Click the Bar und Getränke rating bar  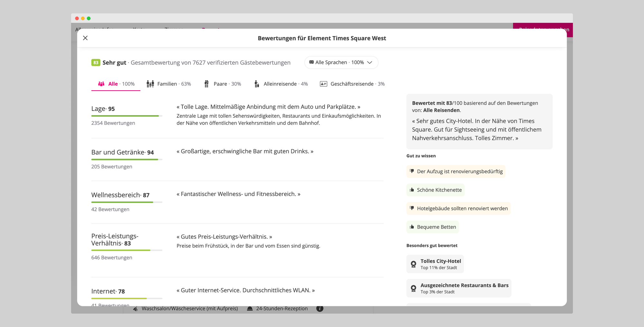point(127,159)
